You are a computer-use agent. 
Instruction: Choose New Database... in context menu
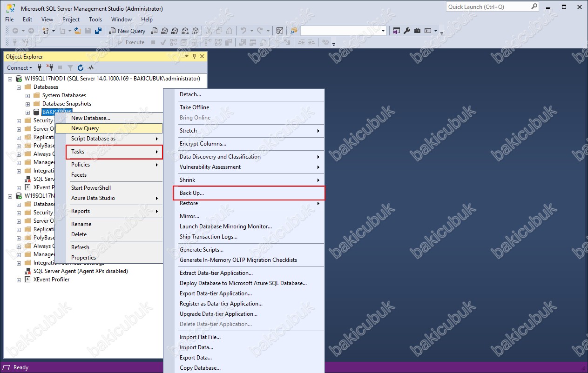click(x=109, y=118)
